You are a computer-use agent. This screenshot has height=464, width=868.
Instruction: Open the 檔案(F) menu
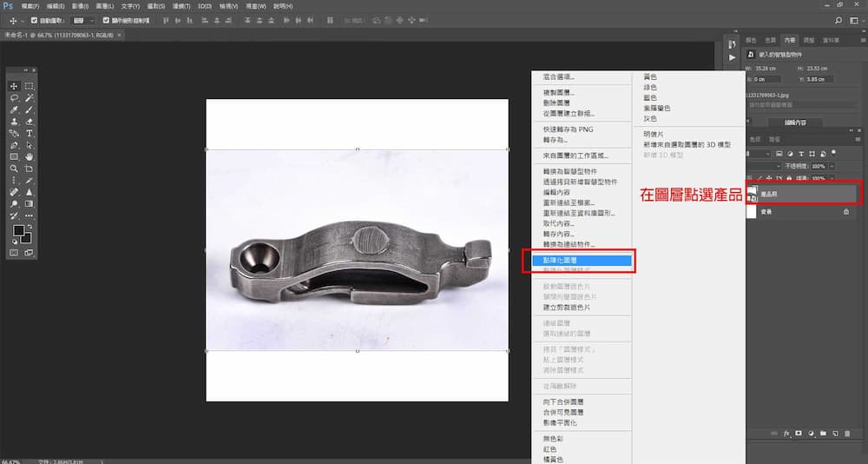(x=30, y=6)
